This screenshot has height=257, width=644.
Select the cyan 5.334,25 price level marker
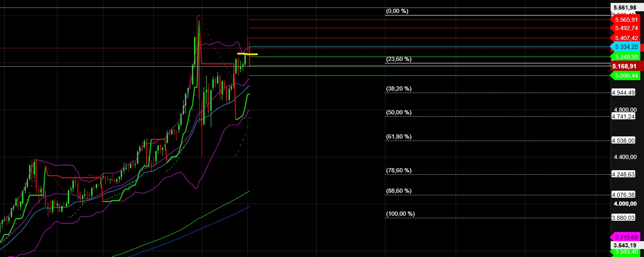coord(626,47)
